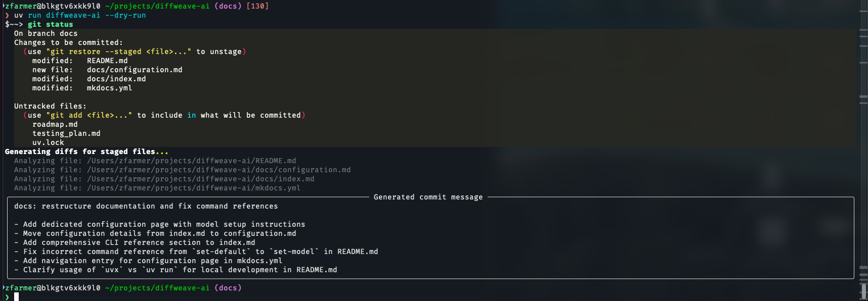Click the "$~~>" git status prompt marker
This screenshot has width=868, height=301.
(14, 24)
